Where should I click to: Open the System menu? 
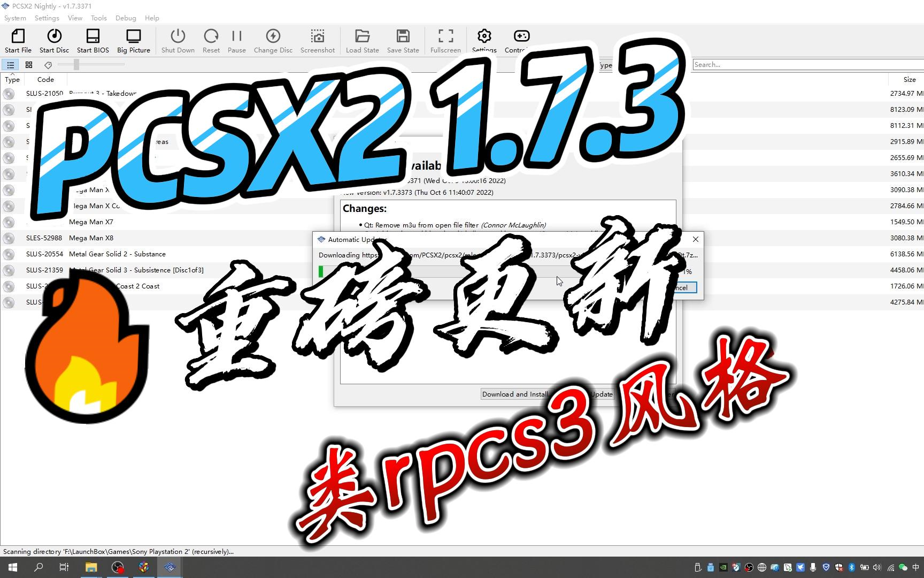[x=15, y=18]
